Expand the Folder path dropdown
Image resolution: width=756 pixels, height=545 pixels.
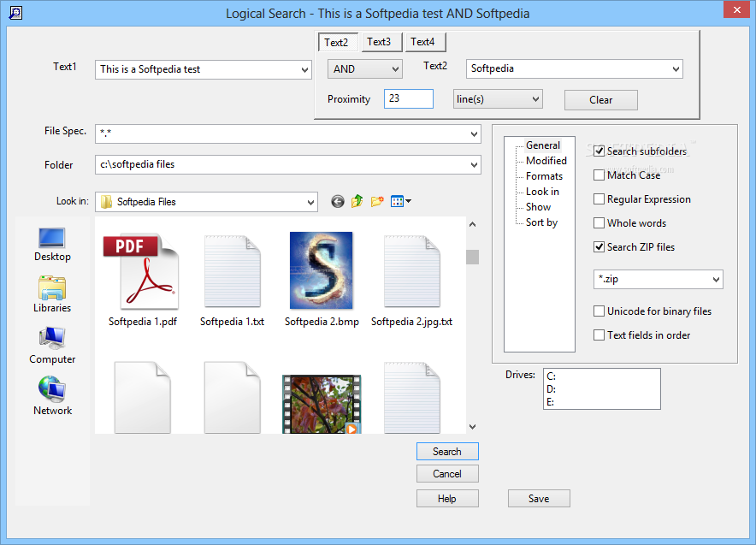pyautogui.click(x=474, y=165)
